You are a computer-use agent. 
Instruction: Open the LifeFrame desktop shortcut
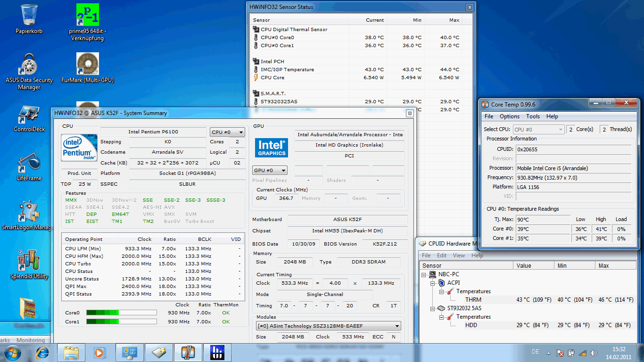pos(29,167)
